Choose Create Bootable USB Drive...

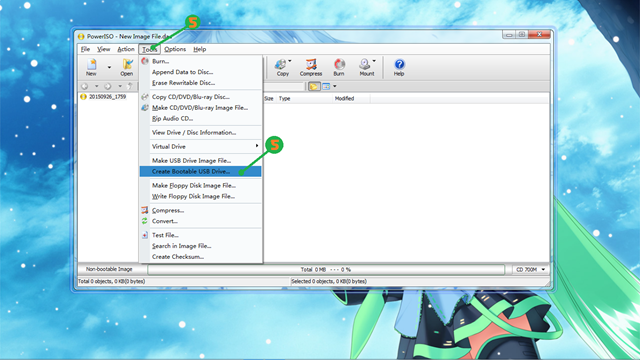(x=200, y=171)
